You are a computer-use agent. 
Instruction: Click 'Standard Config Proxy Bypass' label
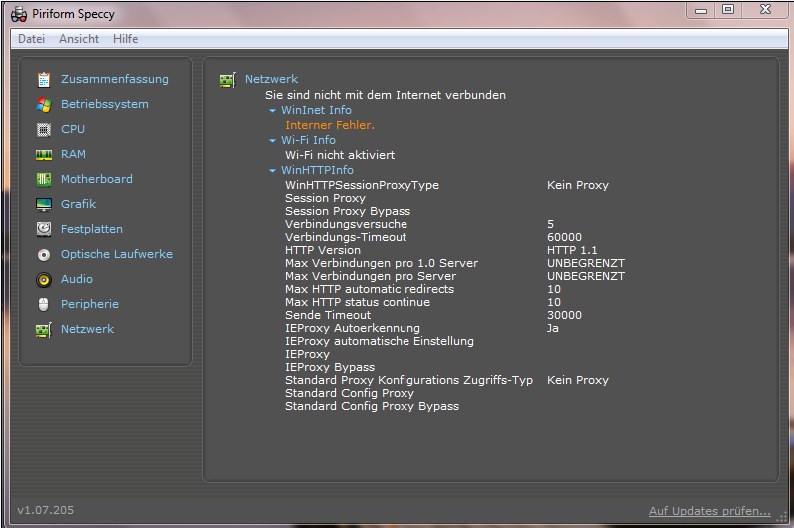pyautogui.click(x=372, y=406)
